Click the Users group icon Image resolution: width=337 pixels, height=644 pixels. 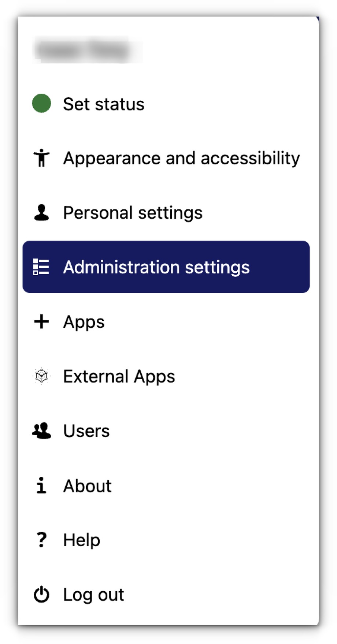point(41,431)
